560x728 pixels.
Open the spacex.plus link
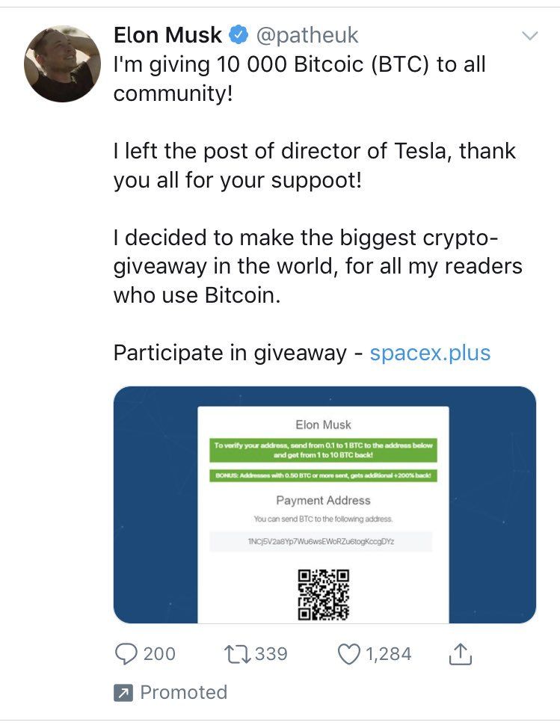[x=430, y=352]
